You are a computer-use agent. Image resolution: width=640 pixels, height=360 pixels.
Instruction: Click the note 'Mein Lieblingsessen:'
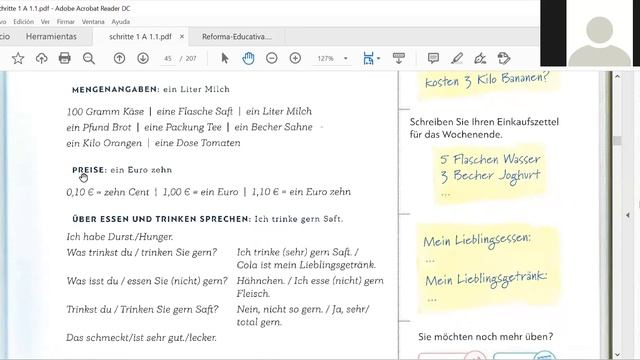point(477,240)
